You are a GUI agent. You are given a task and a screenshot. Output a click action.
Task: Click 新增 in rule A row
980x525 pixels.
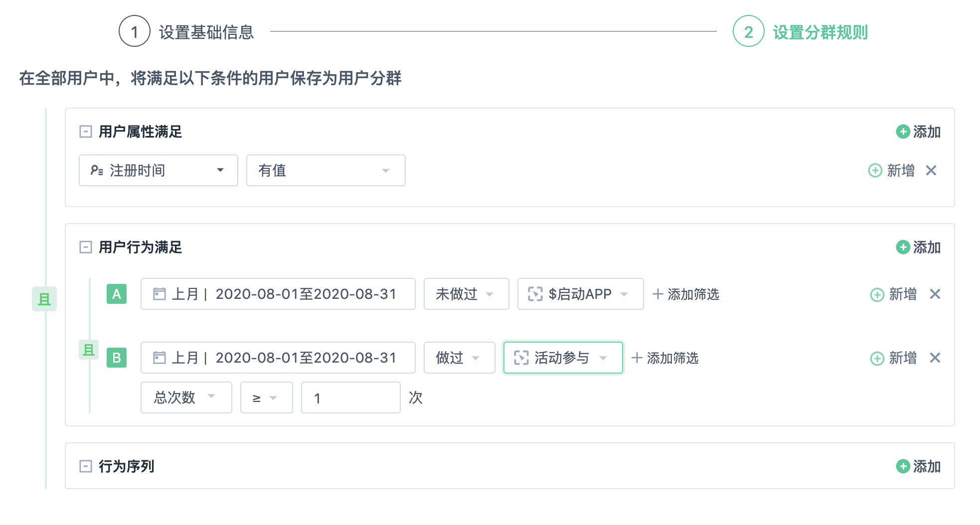893,294
